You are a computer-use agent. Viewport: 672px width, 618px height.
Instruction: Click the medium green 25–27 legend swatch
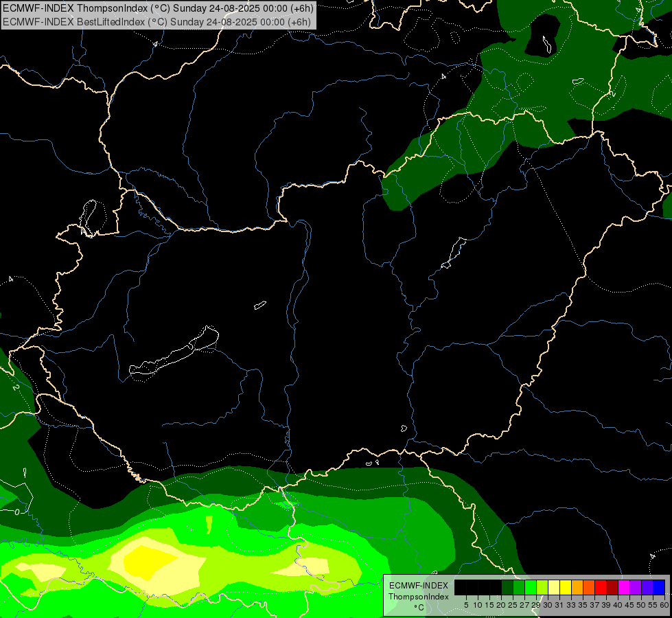coord(518,588)
